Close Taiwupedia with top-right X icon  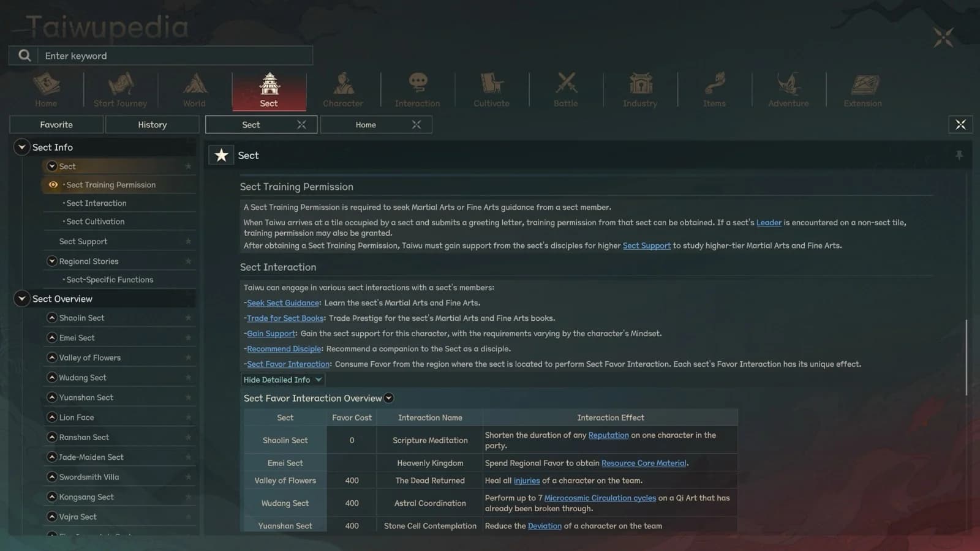[943, 37]
